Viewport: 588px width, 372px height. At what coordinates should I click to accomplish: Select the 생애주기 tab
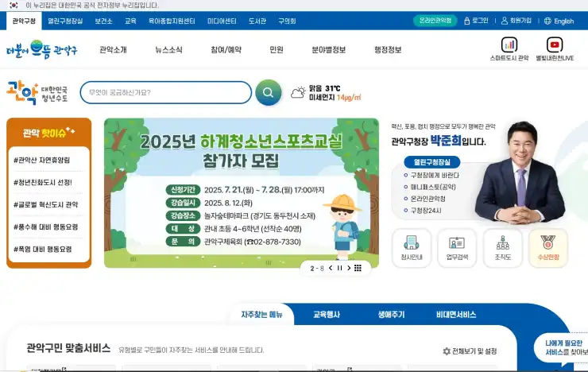pyautogui.click(x=391, y=315)
